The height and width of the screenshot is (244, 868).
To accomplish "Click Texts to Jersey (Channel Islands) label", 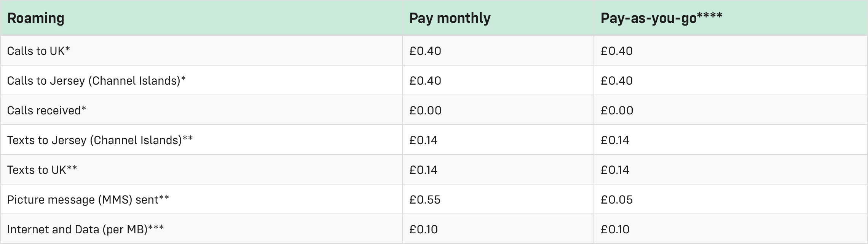I will coord(100,140).
